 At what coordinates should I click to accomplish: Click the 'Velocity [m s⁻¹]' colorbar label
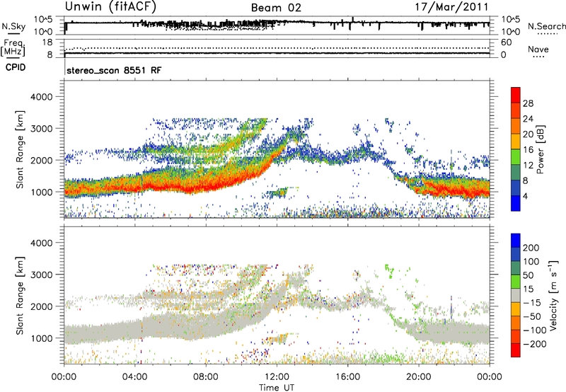[553, 295]
